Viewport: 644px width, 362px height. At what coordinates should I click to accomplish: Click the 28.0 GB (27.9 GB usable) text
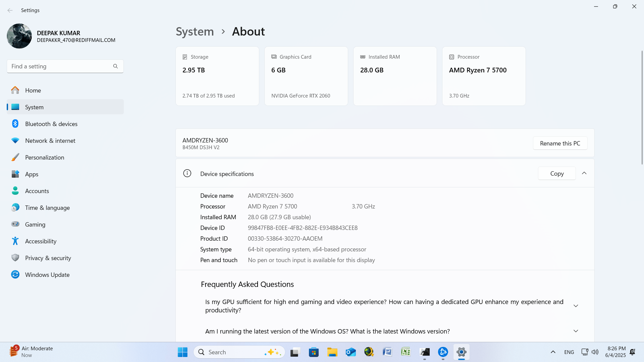[279, 217]
